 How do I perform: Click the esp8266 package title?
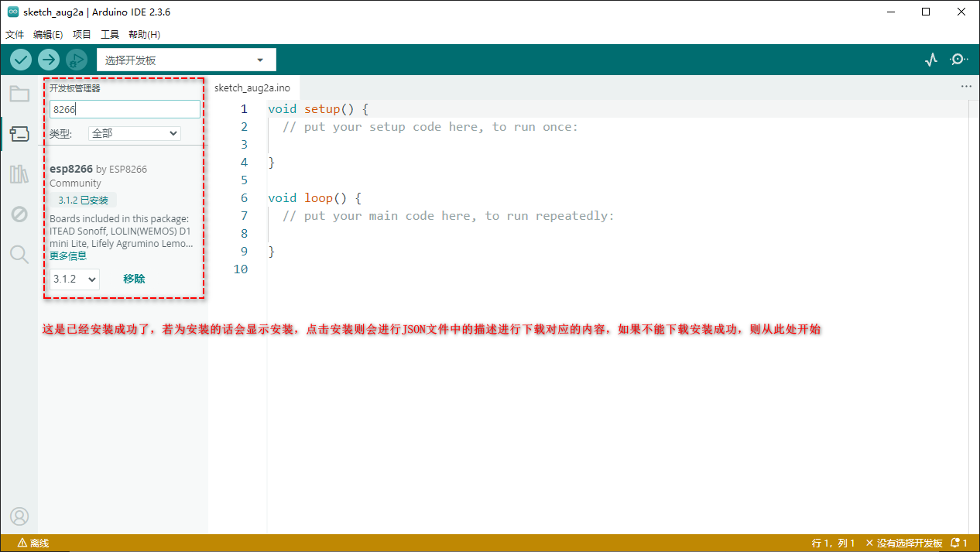point(71,169)
